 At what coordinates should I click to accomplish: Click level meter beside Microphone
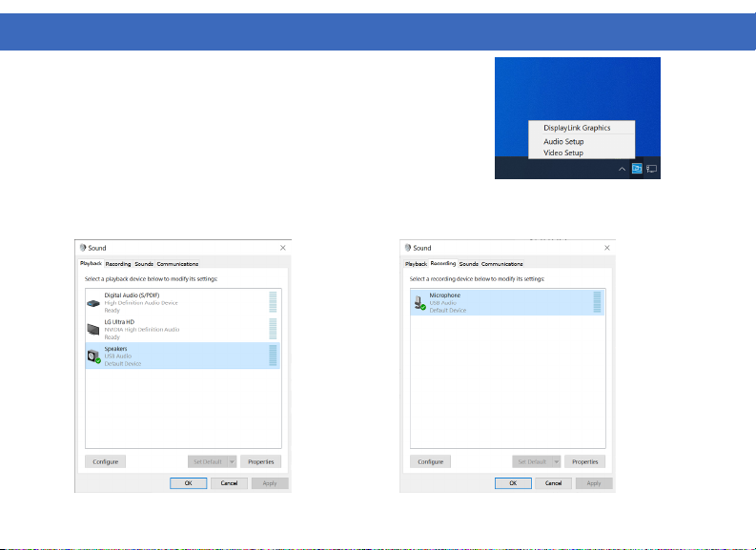pyautogui.click(x=597, y=302)
